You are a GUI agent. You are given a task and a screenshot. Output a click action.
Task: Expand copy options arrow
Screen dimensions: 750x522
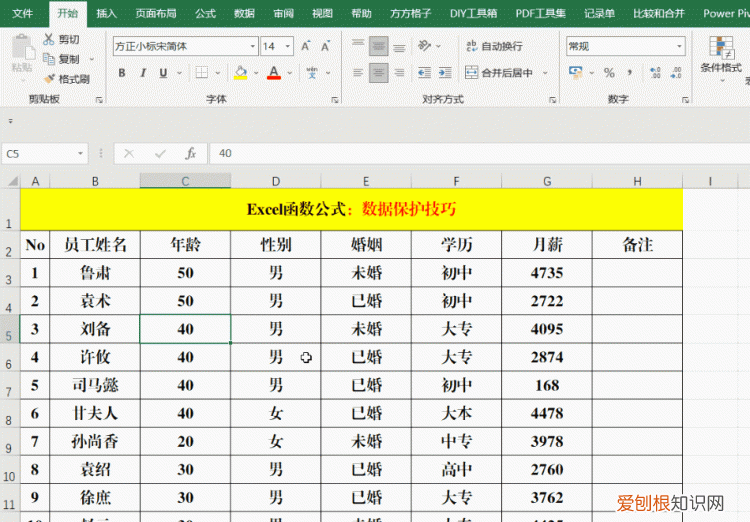[x=92, y=59]
